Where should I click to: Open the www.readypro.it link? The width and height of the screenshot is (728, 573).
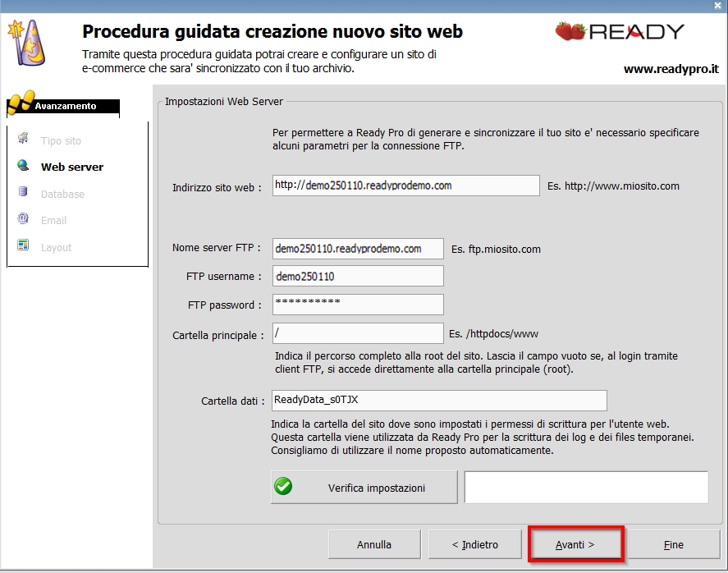(x=671, y=70)
